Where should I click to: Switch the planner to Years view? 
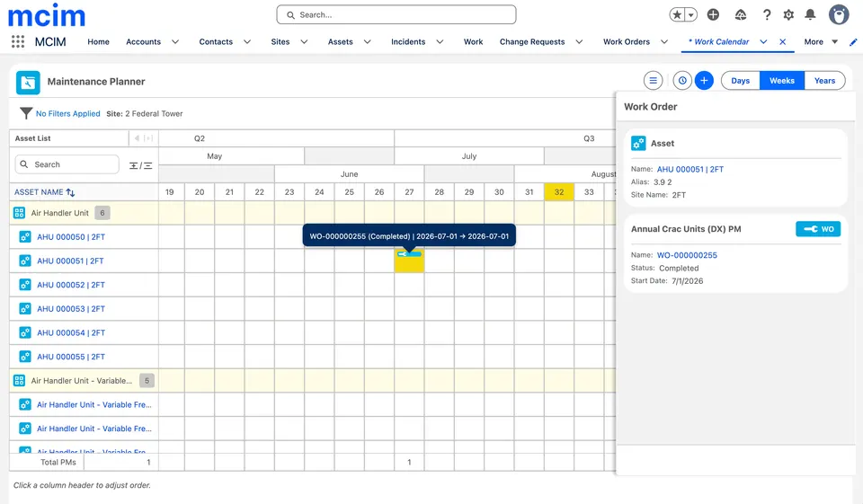click(824, 80)
